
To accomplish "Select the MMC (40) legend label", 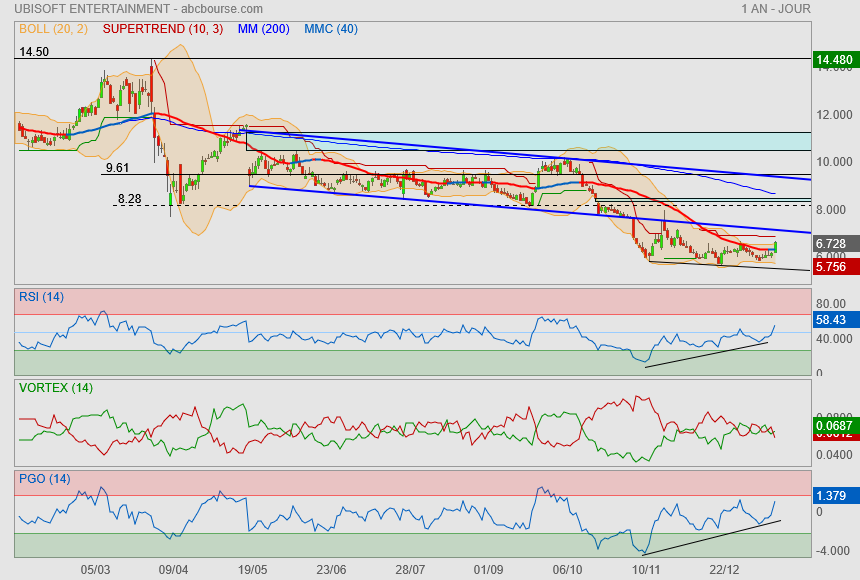I will (x=330, y=29).
